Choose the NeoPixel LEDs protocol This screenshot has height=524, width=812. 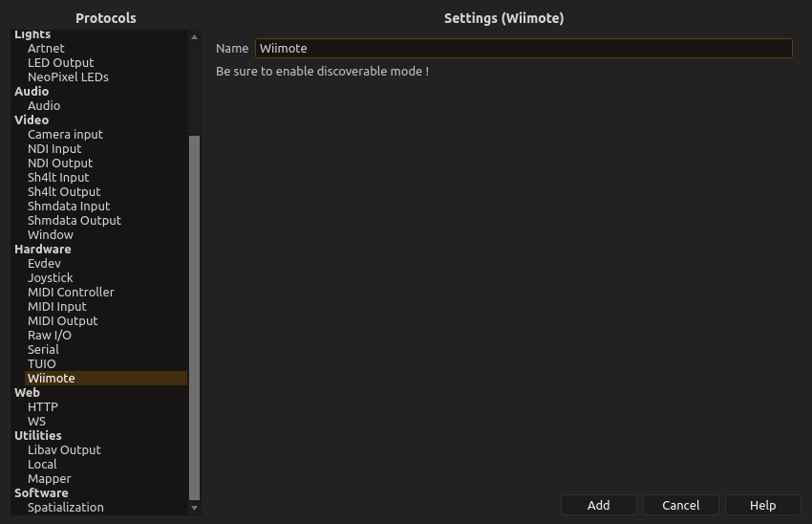(x=68, y=76)
